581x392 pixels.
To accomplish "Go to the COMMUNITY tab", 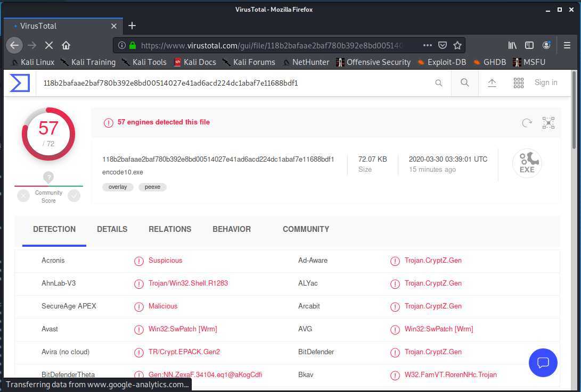I will tap(306, 229).
